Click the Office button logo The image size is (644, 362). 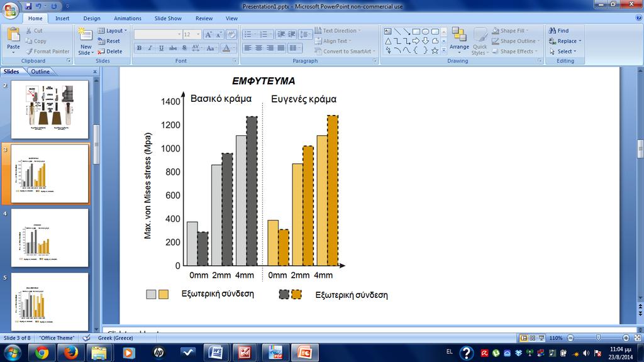(x=10, y=10)
